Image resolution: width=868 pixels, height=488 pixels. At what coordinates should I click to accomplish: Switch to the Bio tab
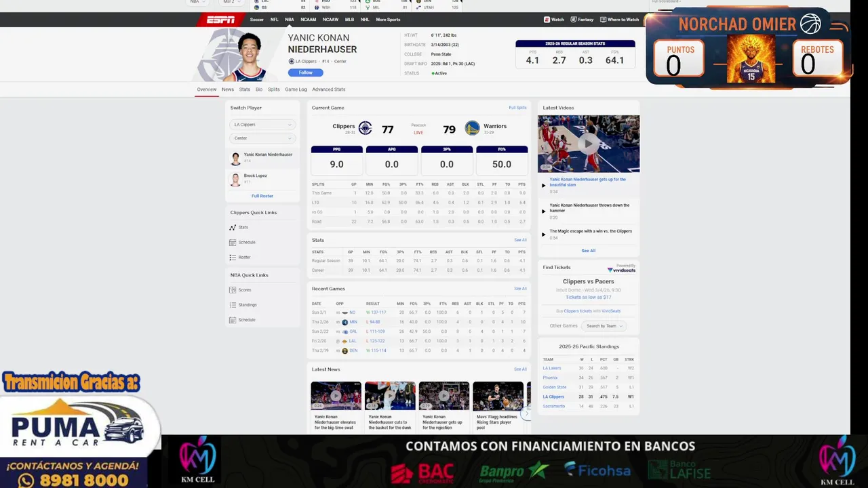click(259, 89)
